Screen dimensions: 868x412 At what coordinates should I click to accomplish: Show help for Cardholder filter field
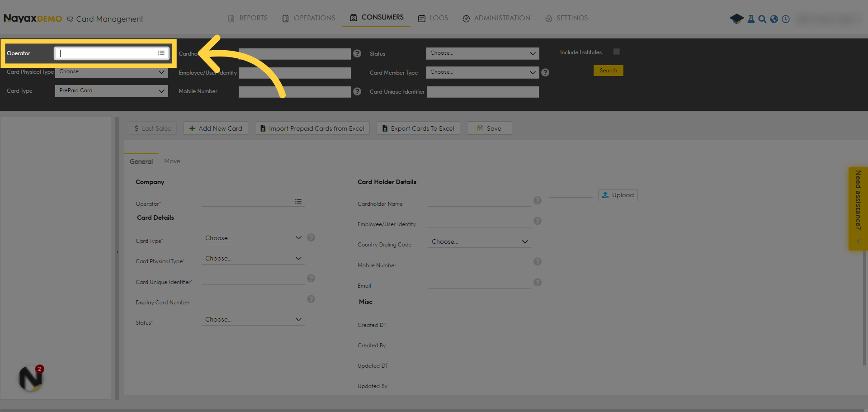357,53
